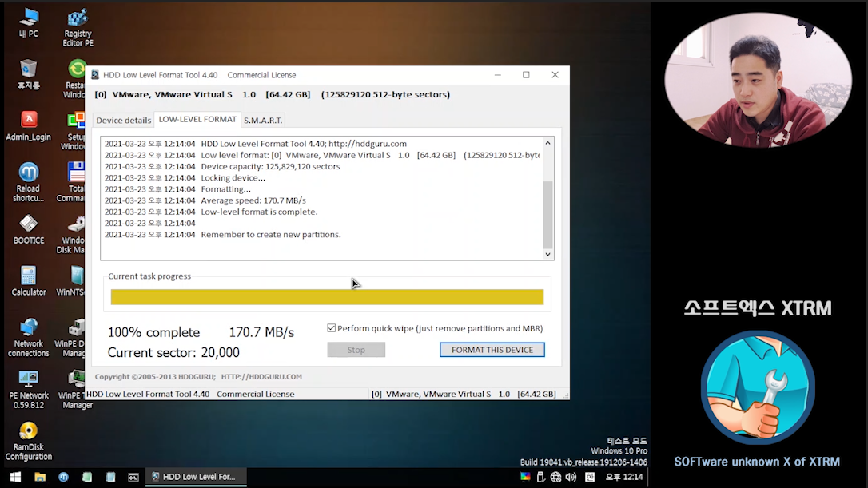Click the input language tray indicator
The width and height of the screenshot is (868, 488).
(x=590, y=476)
